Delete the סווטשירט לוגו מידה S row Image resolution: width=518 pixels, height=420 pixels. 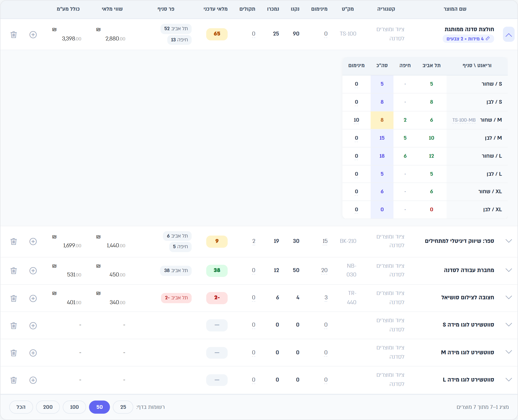pos(14,326)
